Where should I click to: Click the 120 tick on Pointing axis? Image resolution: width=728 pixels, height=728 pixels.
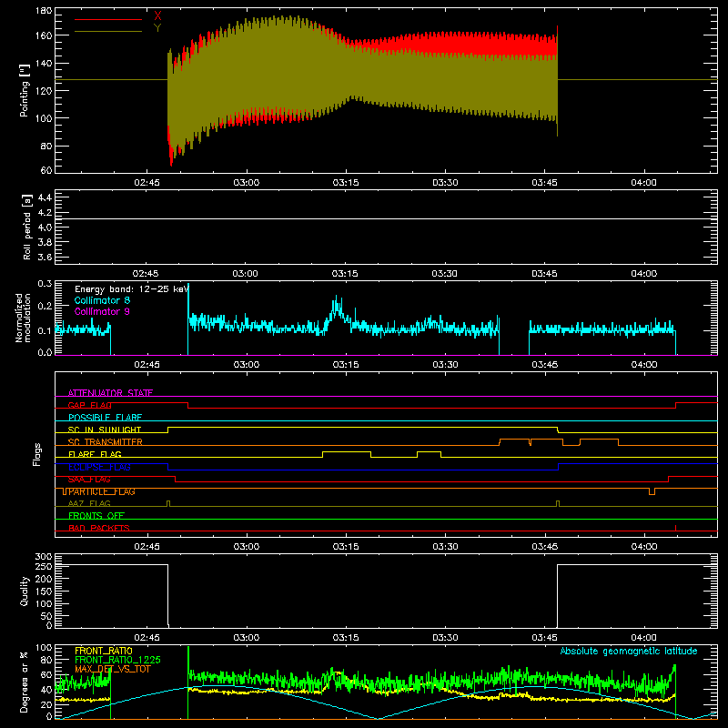click(44, 91)
